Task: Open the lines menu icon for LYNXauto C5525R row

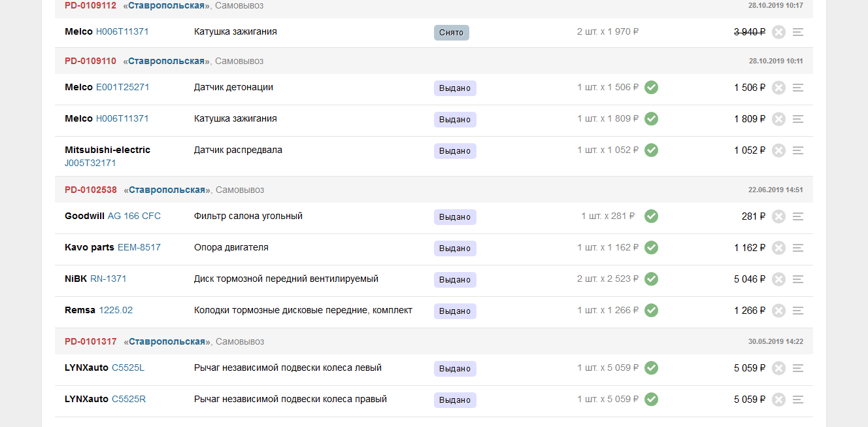Action: 798,400
